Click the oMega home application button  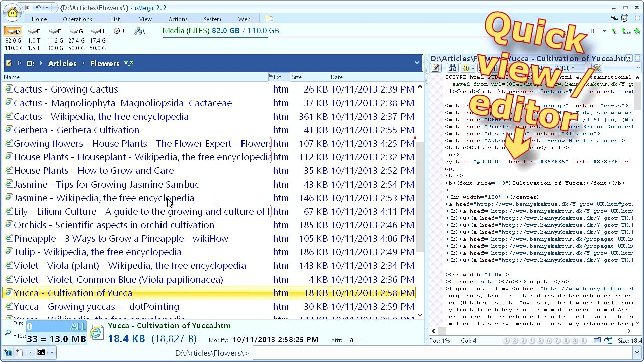(13, 13)
